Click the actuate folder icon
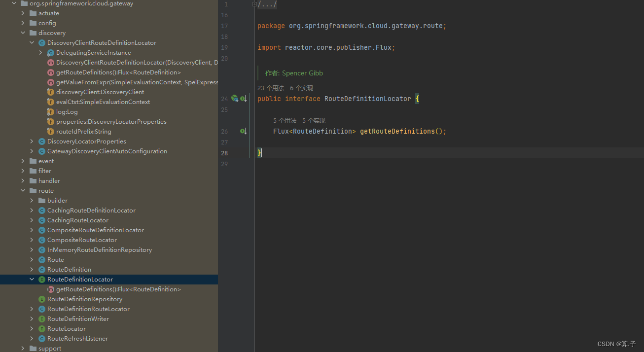Screen dimensions: 644x352 33,13
